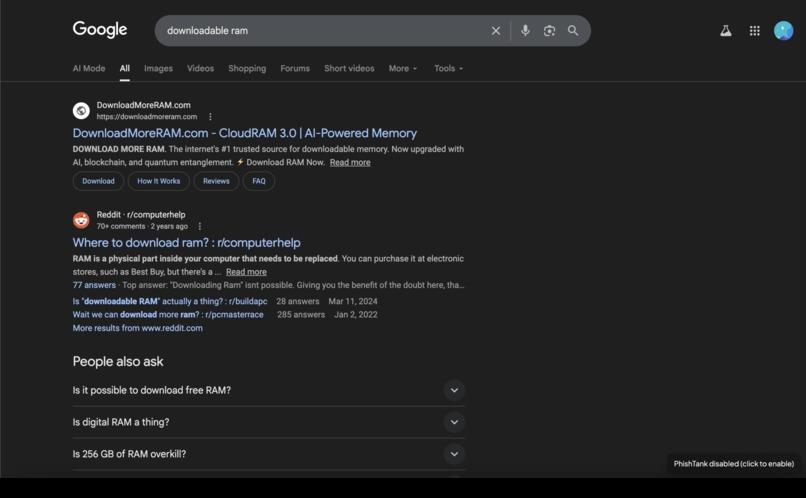This screenshot has height=498, width=806.
Task: Open DownloadMoreRAM.com CloudRAM 3.0 result title
Action: pos(245,133)
